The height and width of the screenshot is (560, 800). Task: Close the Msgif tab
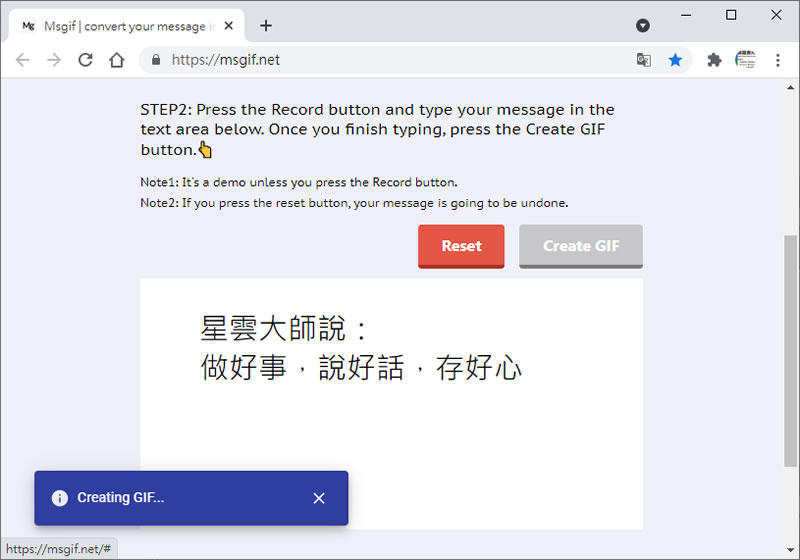pyautogui.click(x=229, y=26)
